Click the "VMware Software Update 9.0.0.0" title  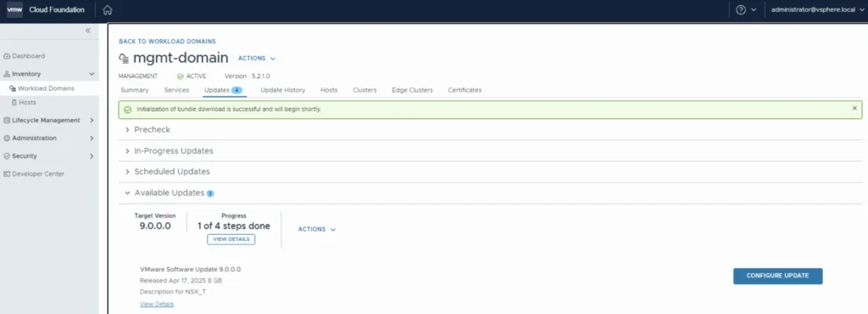pos(191,270)
